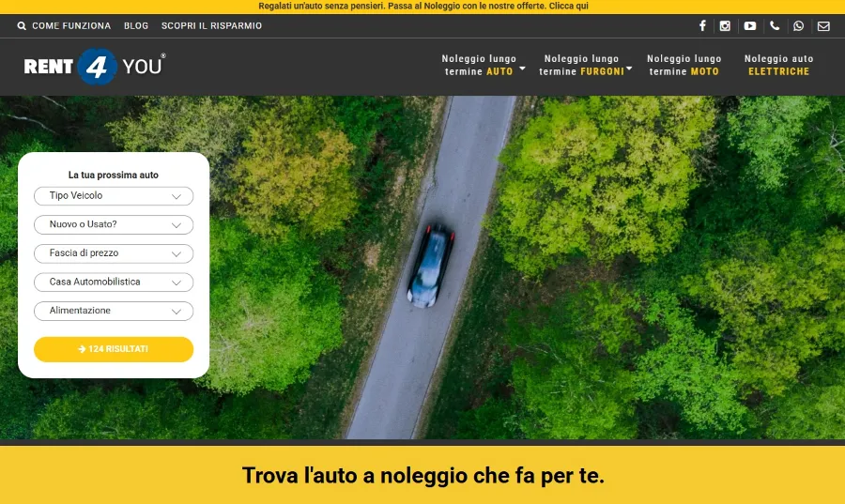Expand the FURGONI menu arrow
The width and height of the screenshot is (845, 504).
coord(628,69)
